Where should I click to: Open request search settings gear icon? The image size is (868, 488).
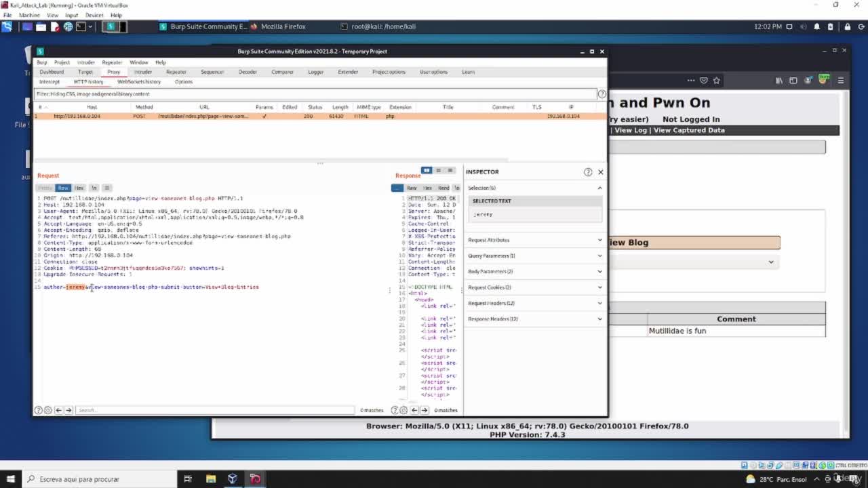pos(47,410)
